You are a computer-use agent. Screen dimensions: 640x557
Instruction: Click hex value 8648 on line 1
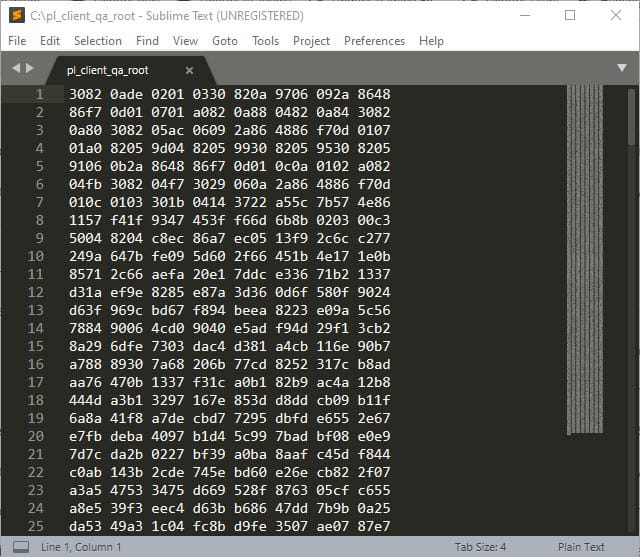point(374,94)
